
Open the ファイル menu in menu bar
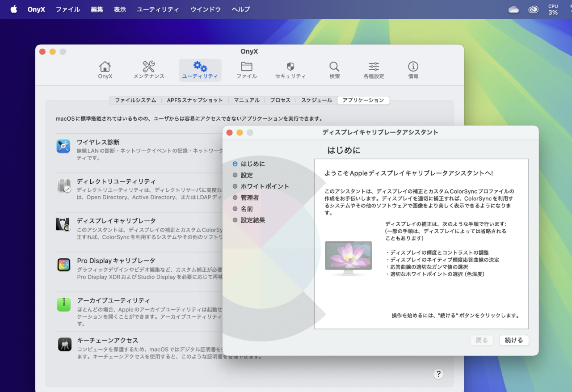[x=68, y=9]
